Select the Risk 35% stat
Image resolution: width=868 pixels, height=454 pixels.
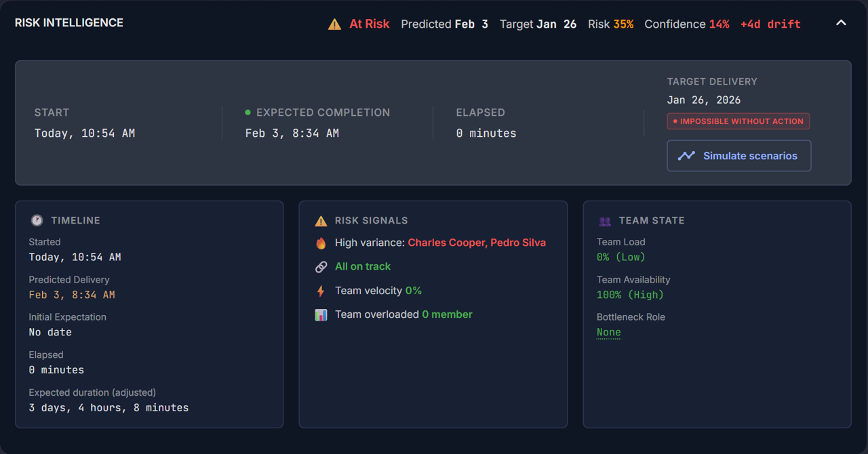pos(610,24)
